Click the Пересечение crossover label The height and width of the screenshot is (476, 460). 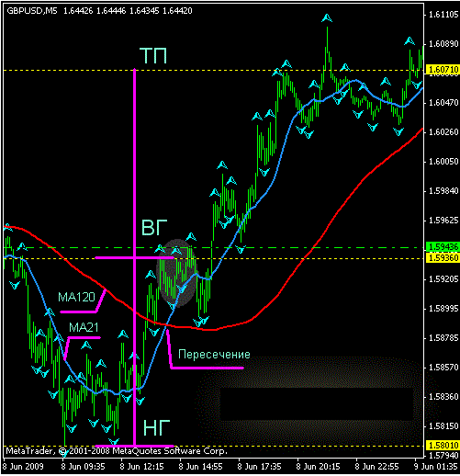(214, 354)
